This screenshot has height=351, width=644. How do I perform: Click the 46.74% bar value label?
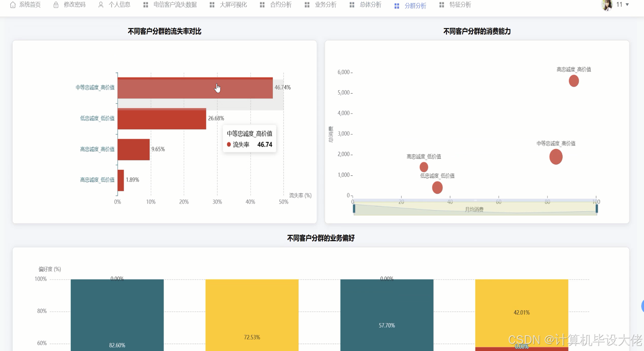283,87
